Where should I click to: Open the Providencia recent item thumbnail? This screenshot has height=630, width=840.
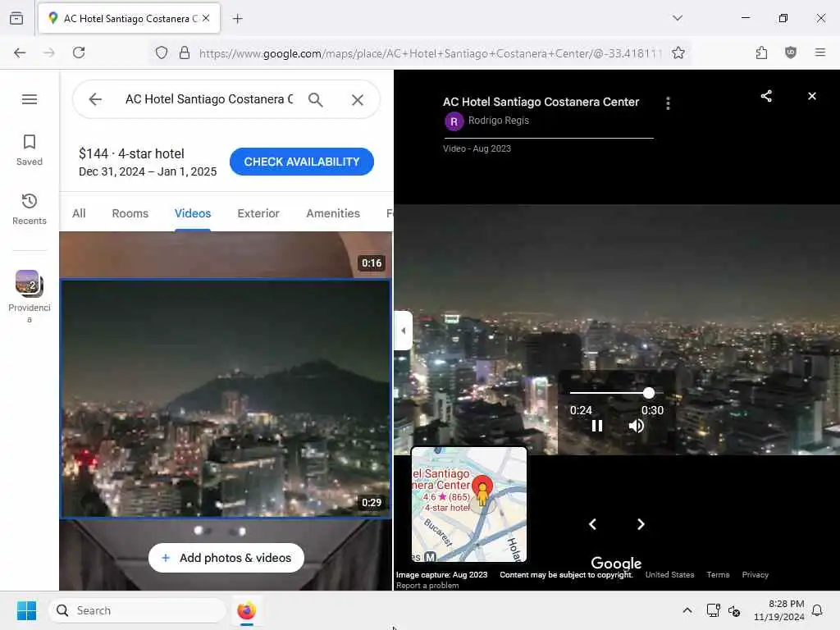pos(30,283)
